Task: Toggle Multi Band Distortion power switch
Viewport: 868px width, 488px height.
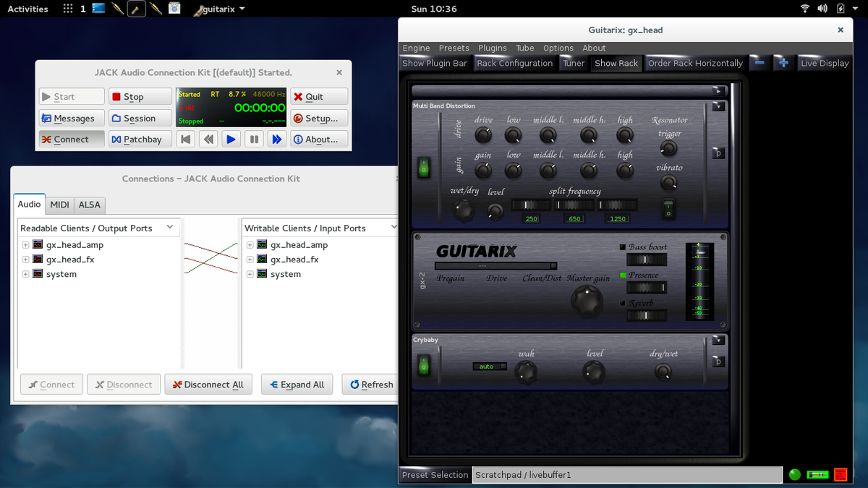Action: pos(424,168)
